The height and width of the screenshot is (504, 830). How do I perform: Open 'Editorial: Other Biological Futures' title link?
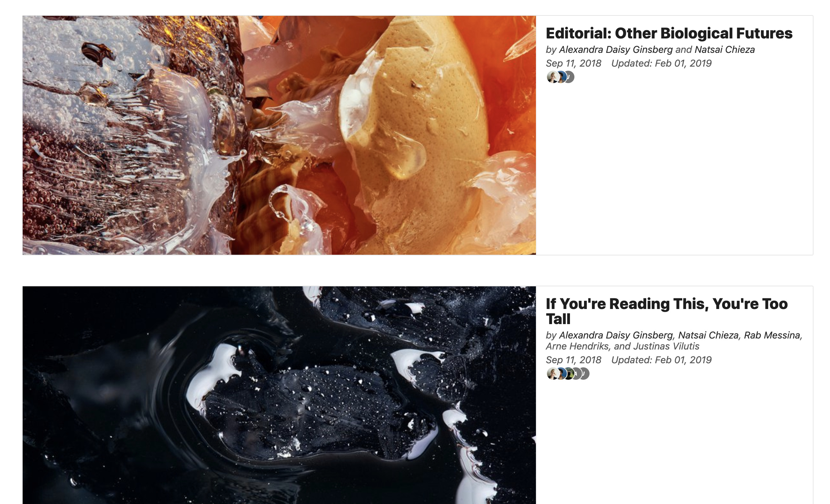[x=669, y=33]
